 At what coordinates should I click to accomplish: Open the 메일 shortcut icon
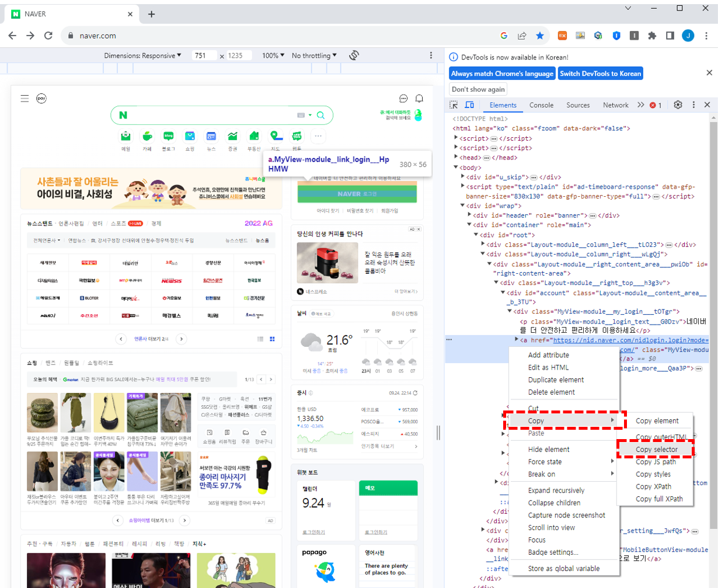[126, 137]
